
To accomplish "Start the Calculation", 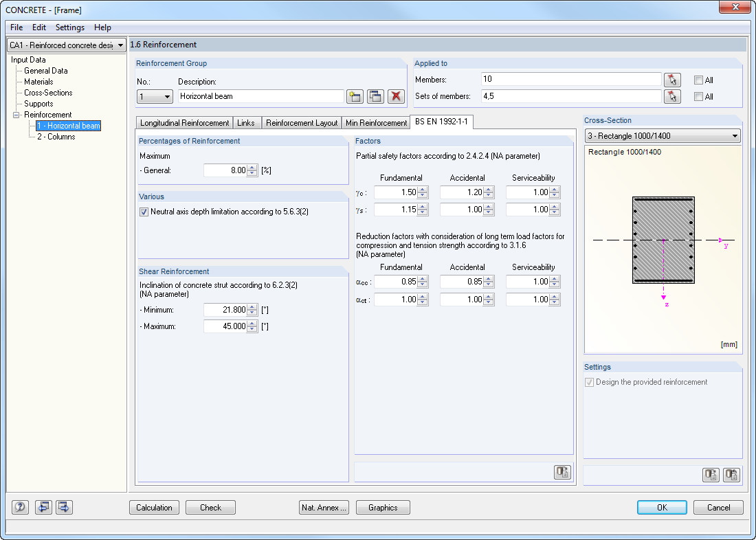I will tap(154, 507).
